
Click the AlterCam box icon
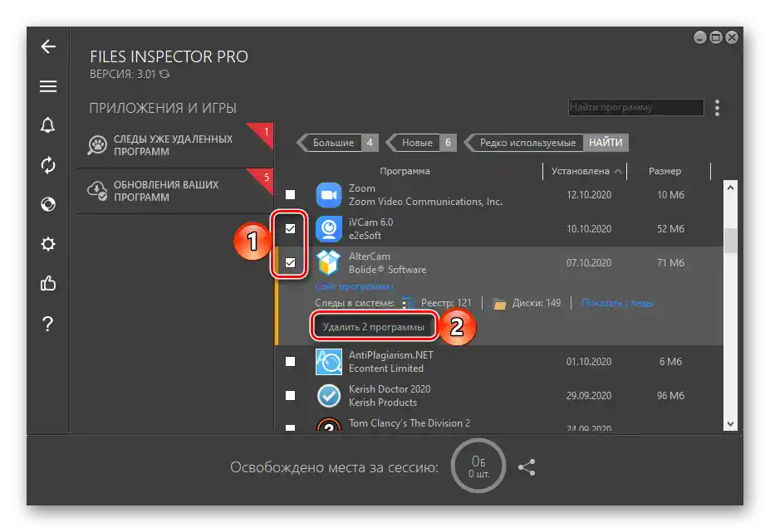click(x=329, y=262)
